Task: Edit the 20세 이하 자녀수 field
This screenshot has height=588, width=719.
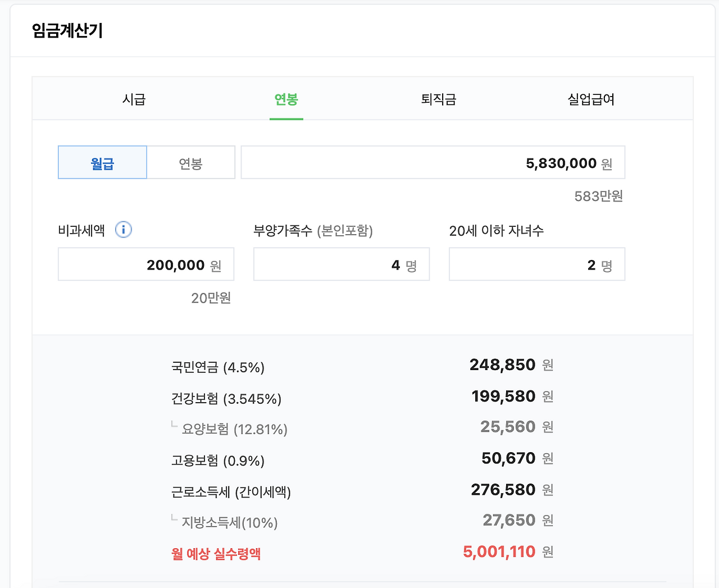Action: (536, 265)
